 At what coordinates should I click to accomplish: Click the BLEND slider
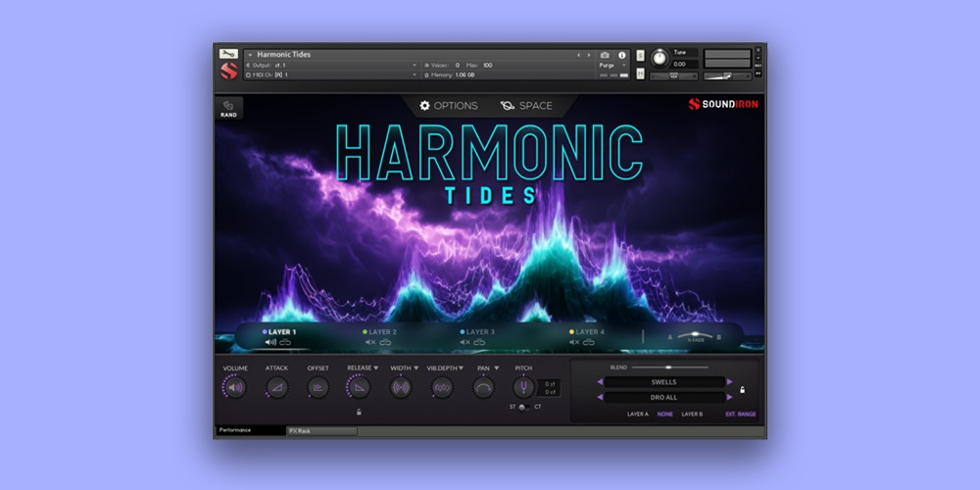click(x=670, y=367)
